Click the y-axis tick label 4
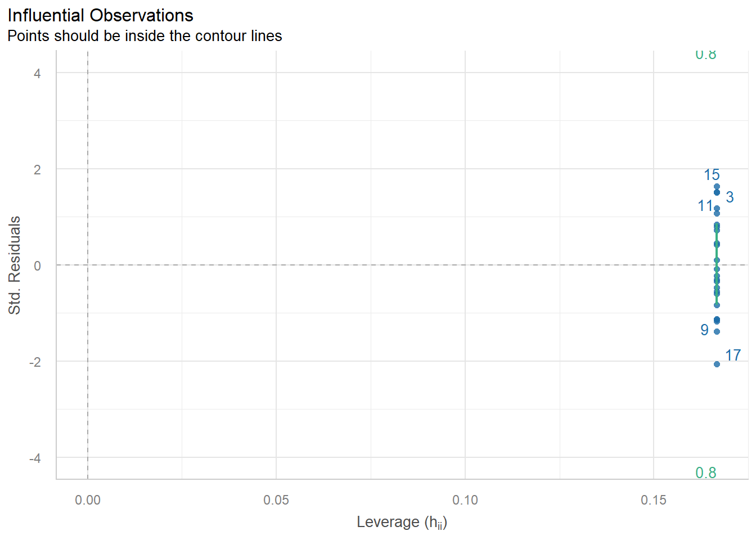The height and width of the screenshot is (540, 756). [x=37, y=74]
